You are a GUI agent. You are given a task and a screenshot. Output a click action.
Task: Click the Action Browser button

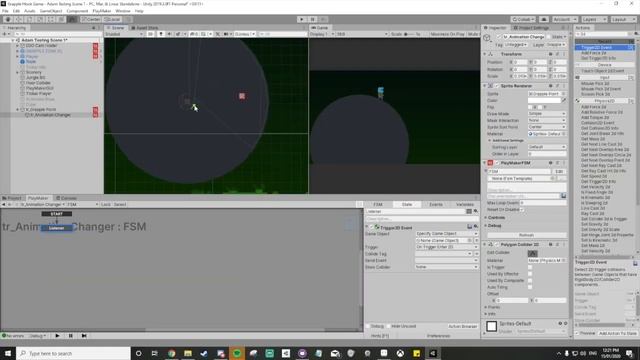[x=462, y=326]
